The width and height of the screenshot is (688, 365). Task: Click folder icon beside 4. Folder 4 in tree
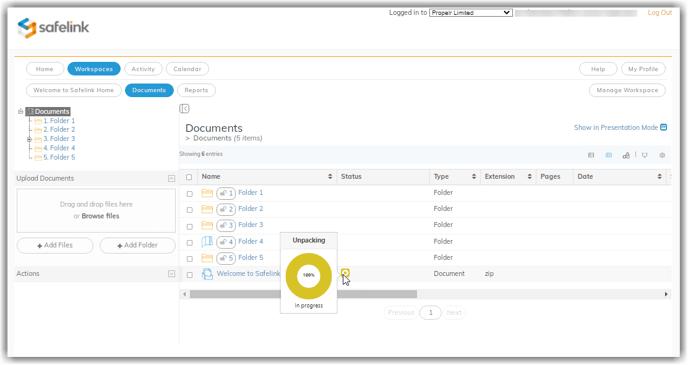point(38,148)
